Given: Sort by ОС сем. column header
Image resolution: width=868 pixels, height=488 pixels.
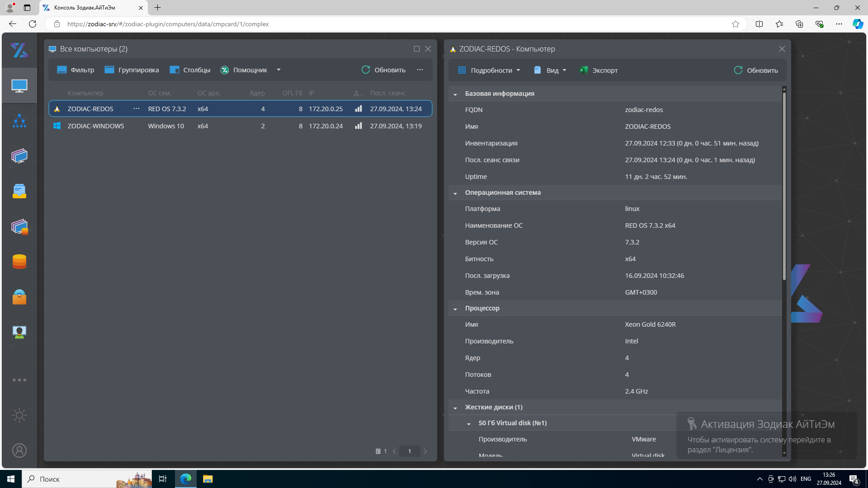Looking at the screenshot, I should (x=160, y=93).
